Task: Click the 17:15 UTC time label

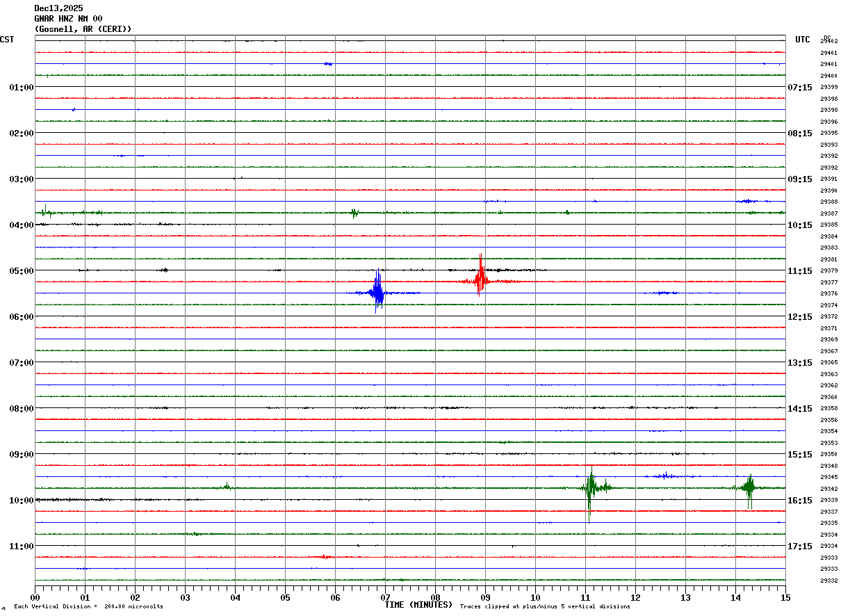Action: click(800, 546)
